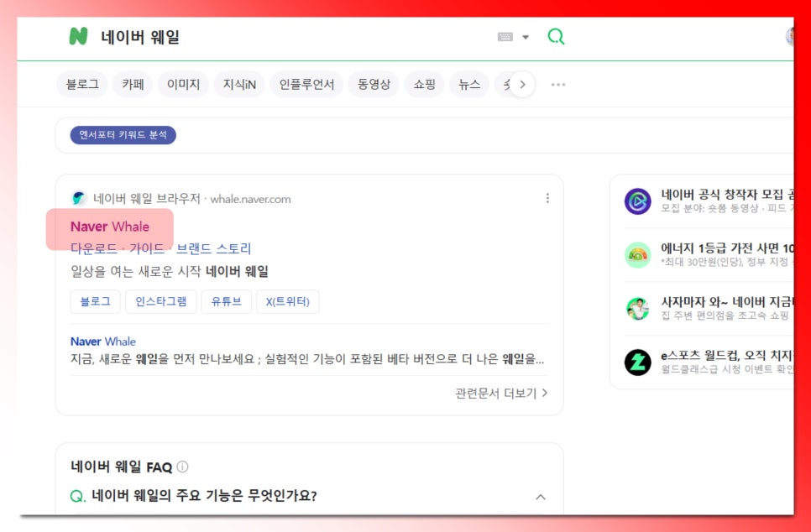Click the right arrow to show more tabs
811x532 pixels.
(x=522, y=84)
